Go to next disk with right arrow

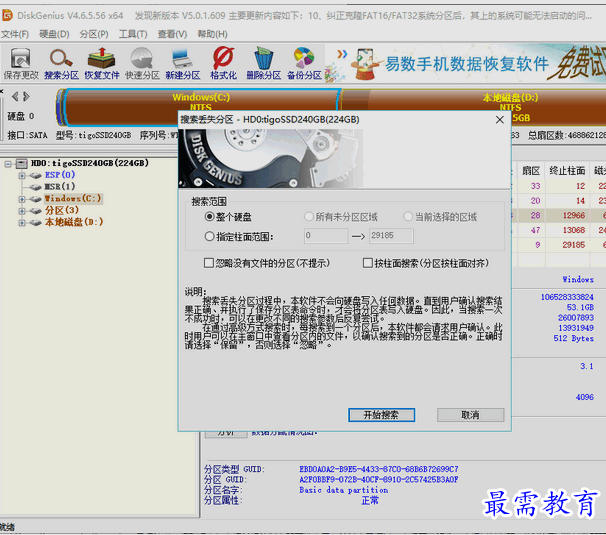[x=26, y=96]
